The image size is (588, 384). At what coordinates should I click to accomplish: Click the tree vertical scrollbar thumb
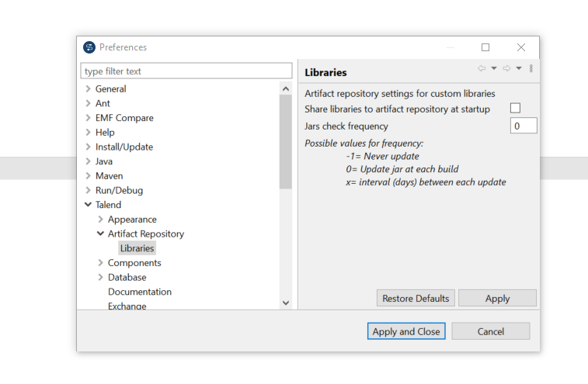286,142
